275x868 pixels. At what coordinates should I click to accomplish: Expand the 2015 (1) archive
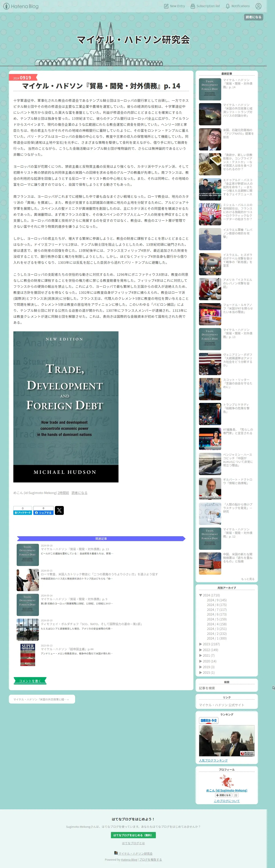[x=201, y=673]
